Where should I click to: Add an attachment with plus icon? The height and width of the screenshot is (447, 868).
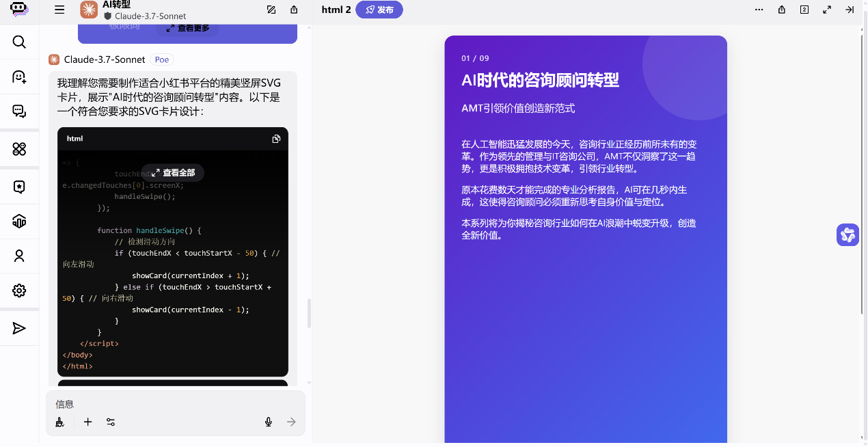pos(87,422)
